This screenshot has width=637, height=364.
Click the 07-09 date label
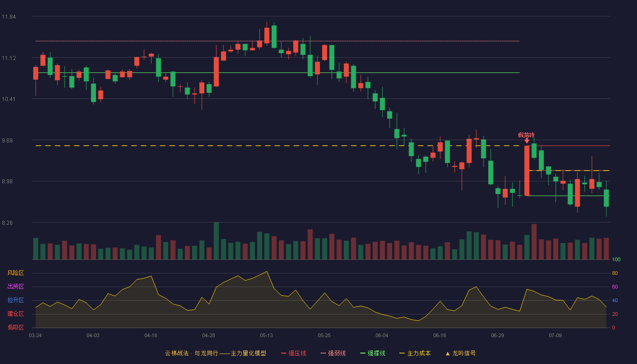pos(555,335)
